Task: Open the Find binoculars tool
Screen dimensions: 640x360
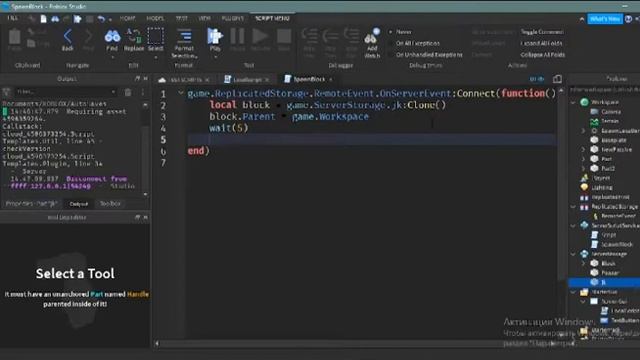Action: (x=112, y=36)
